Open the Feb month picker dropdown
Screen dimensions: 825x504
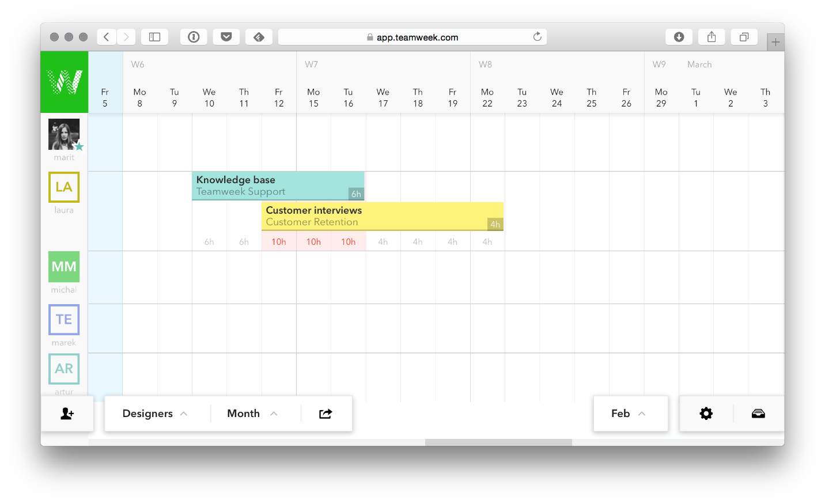point(629,414)
